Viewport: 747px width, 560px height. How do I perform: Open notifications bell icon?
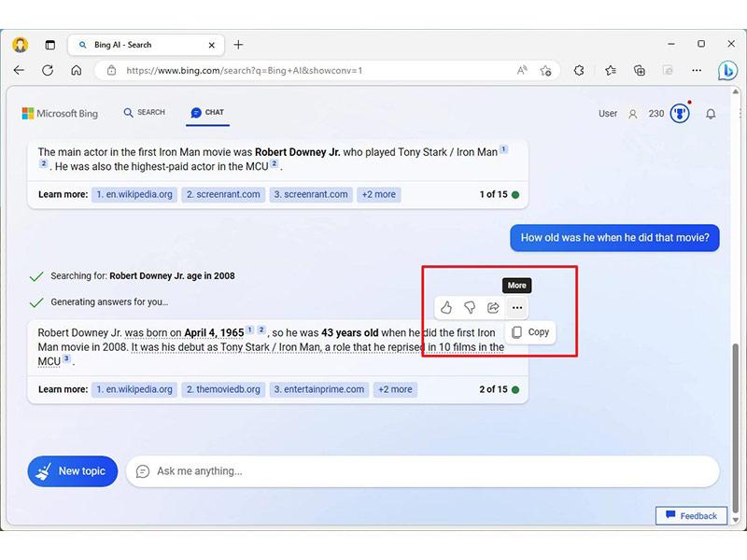(711, 114)
